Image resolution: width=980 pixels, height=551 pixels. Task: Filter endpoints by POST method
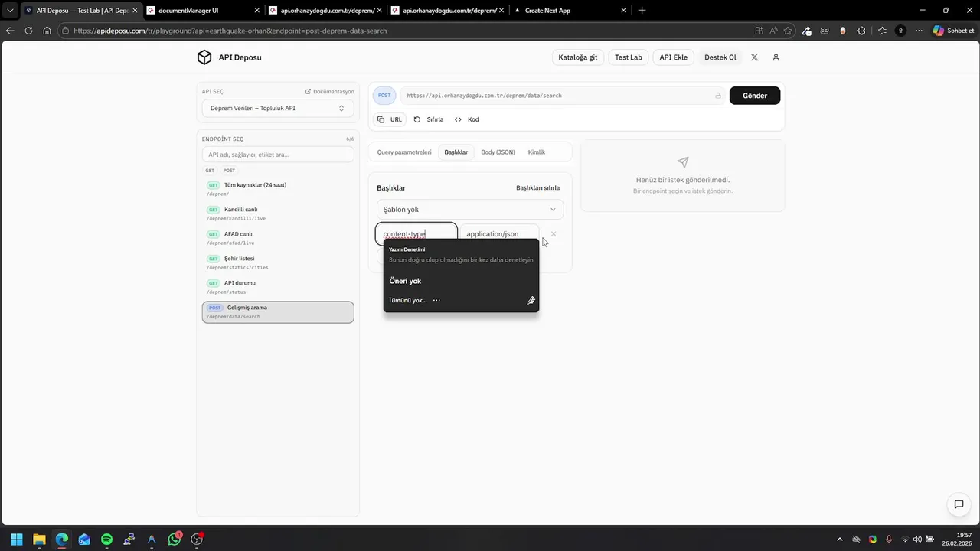tap(229, 170)
